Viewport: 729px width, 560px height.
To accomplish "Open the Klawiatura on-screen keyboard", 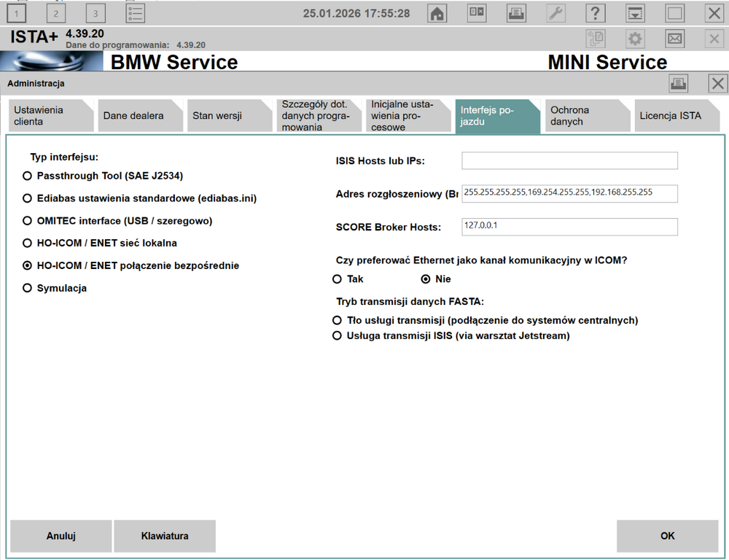I will click(165, 536).
